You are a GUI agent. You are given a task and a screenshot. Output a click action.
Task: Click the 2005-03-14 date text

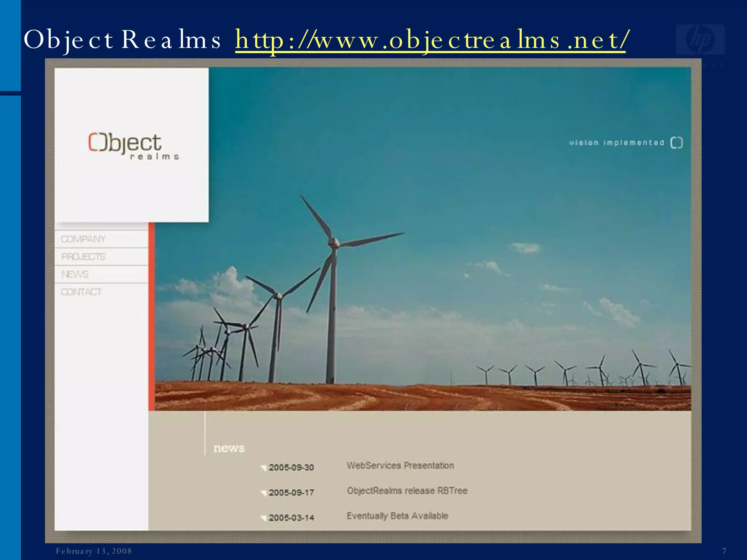click(x=291, y=518)
